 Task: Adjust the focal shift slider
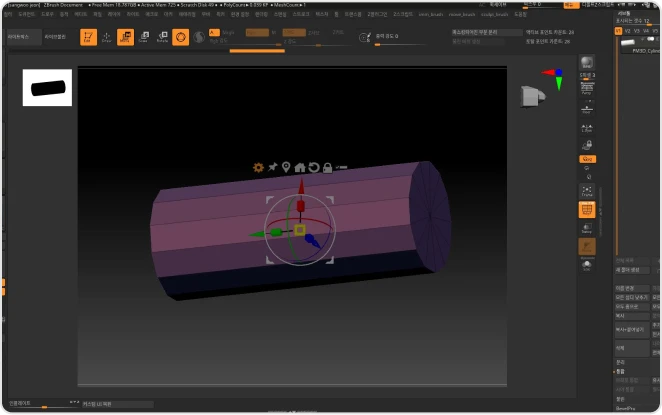[x=400, y=44]
